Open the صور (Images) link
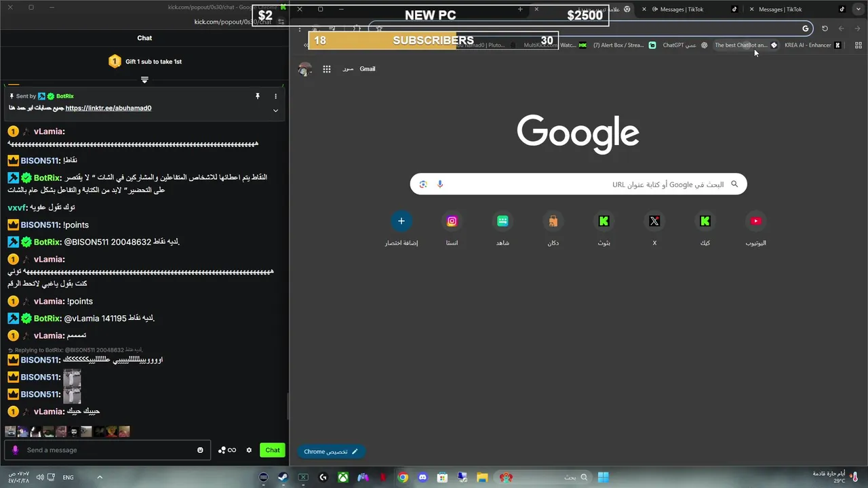Screen dimensions: 868x488 (348, 69)
